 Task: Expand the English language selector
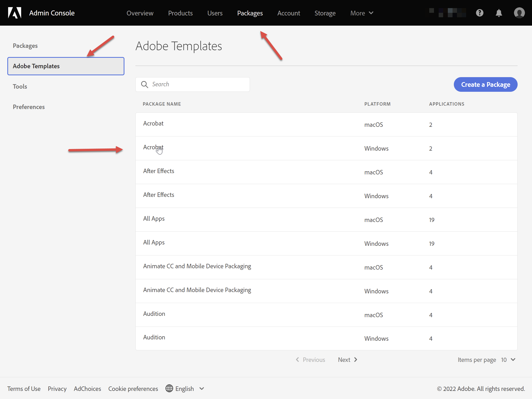coord(202,389)
